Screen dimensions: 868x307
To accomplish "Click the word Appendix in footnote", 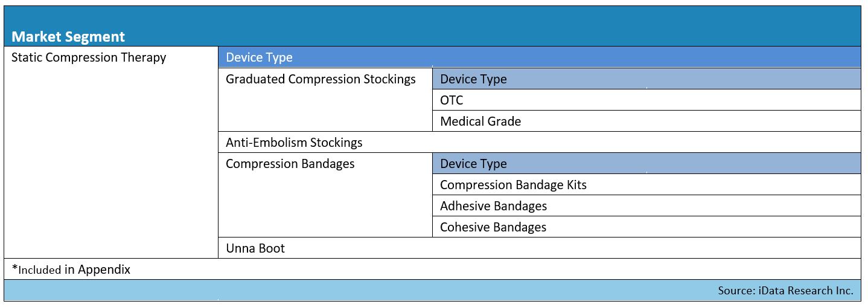I will pos(104,270).
